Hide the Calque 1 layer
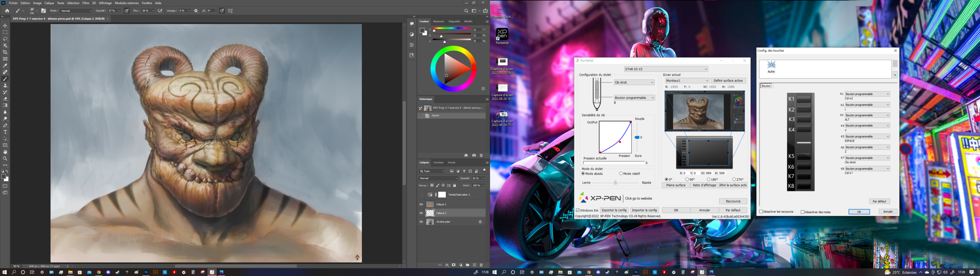Image resolution: width=980 pixels, height=276 pixels. 421,204
